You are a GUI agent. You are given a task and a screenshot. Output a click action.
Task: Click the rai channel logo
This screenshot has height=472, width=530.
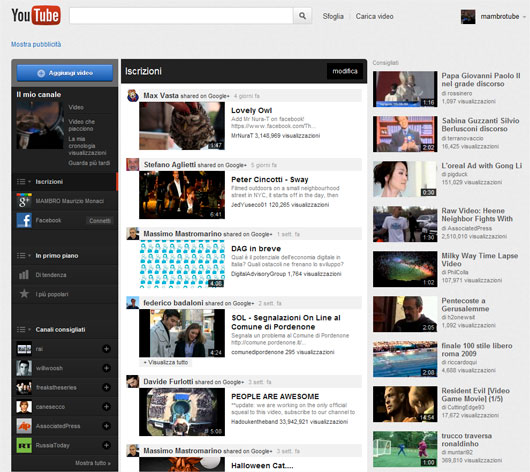(24, 349)
